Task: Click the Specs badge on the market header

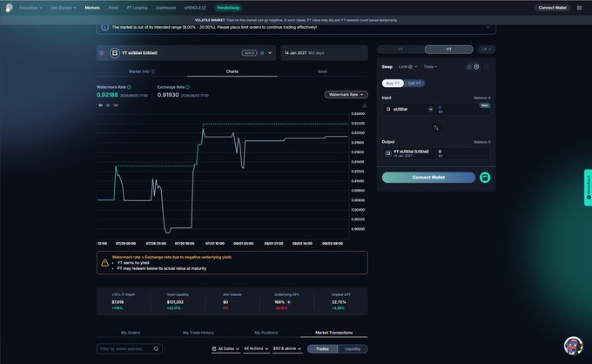Action: [249, 53]
